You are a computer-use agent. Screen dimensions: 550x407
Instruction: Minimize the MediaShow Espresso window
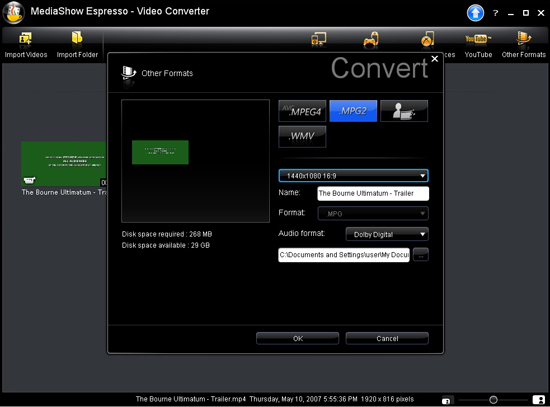511,14
